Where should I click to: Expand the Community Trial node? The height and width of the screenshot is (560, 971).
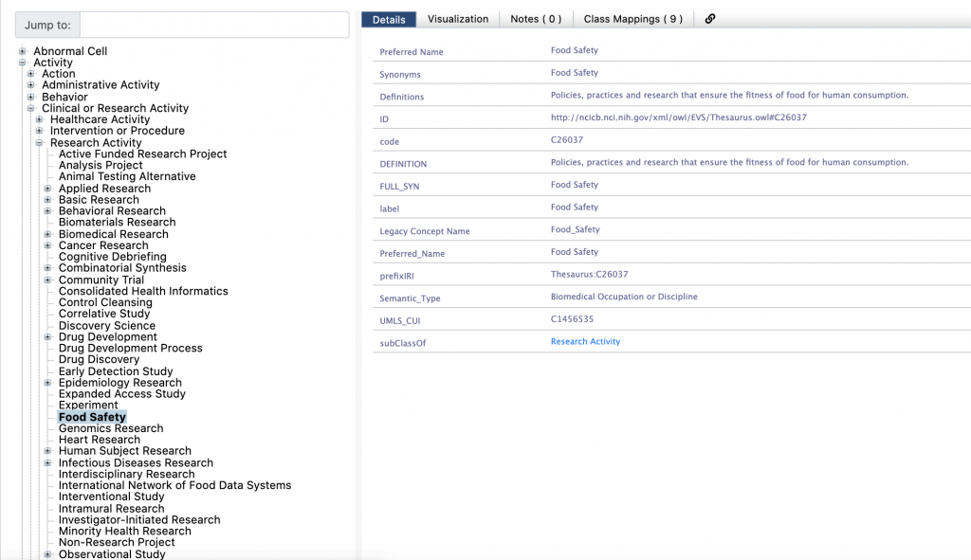pos(47,280)
